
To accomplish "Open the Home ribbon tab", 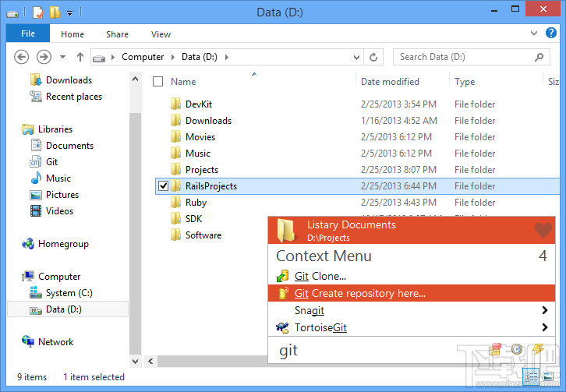I will [x=73, y=34].
